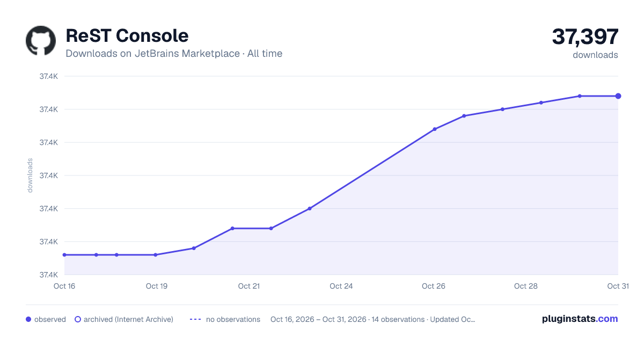Click the 'Oct 24' axis label
This screenshot has width=644, height=338.
(x=341, y=286)
